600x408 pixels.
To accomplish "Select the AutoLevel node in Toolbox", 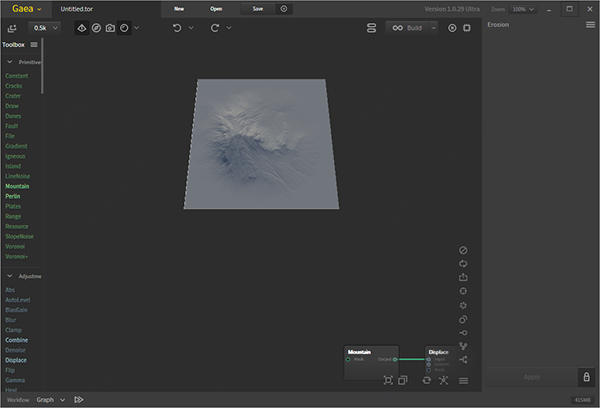I will coord(18,300).
